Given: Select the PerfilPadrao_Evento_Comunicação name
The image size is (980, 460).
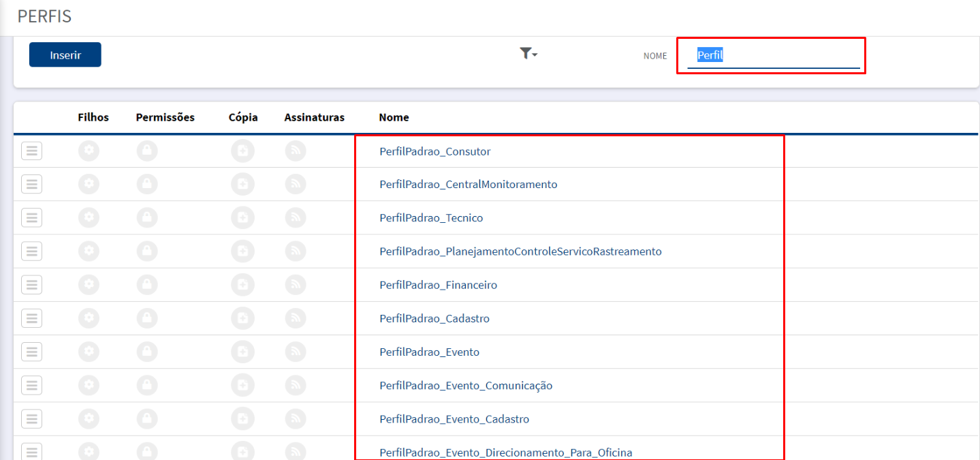Looking at the screenshot, I should (466, 386).
